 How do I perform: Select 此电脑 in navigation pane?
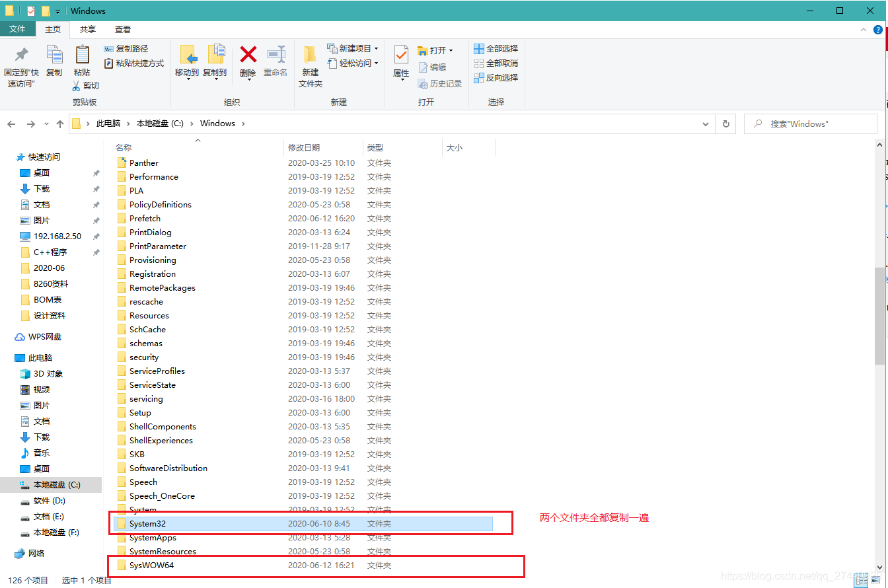click(40, 358)
